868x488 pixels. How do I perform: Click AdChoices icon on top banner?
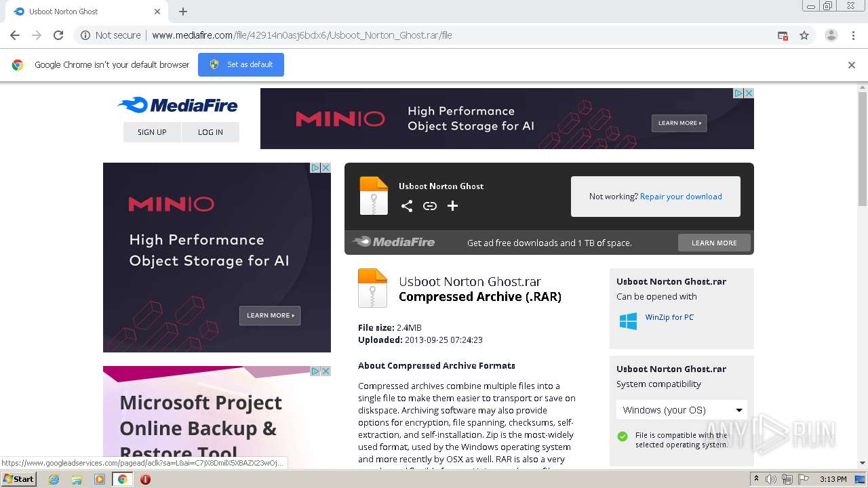738,93
